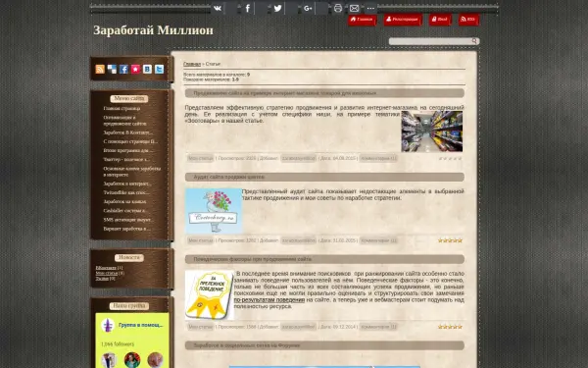Click the Twitter bird icon in the sidebar
Image resolution: width=588 pixels, height=368 pixels.
[x=160, y=69]
